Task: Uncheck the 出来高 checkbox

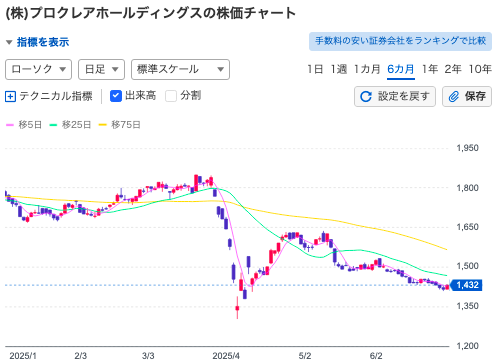Action: (x=116, y=96)
